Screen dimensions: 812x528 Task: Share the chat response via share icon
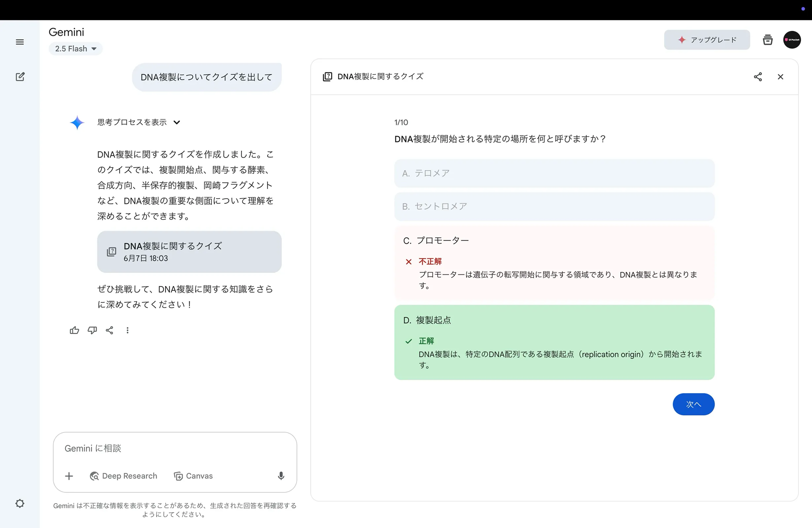(110, 330)
